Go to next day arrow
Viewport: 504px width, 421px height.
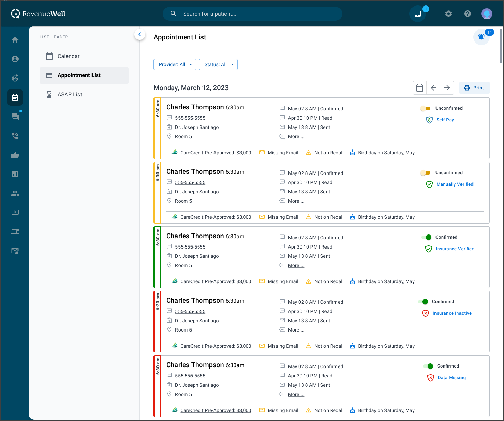click(x=447, y=88)
